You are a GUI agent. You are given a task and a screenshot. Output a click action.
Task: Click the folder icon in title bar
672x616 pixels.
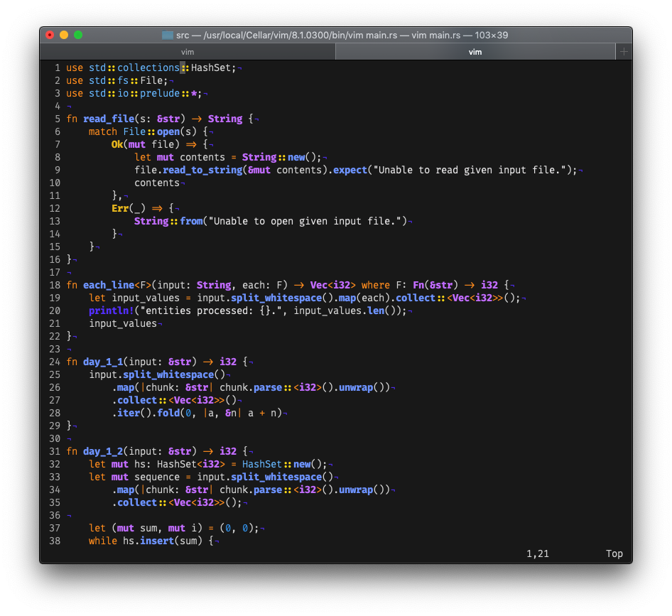168,35
